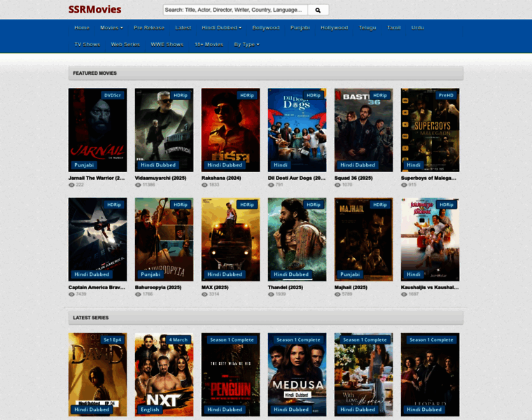Image resolution: width=532 pixels, height=420 pixels.
Task: Go to Pre Release section
Action: pyautogui.click(x=149, y=28)
